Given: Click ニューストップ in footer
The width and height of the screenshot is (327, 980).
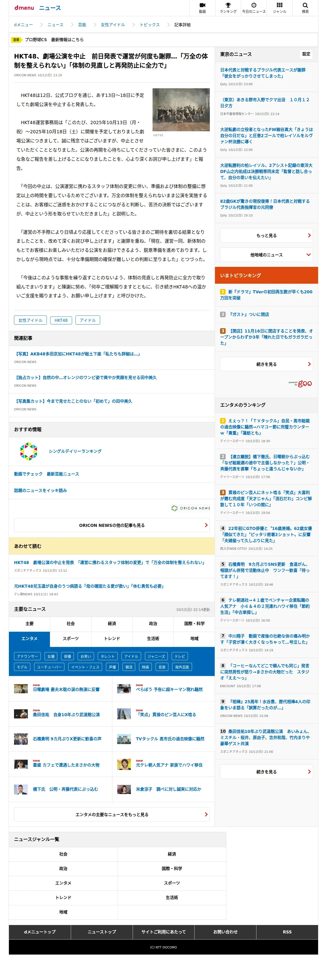Looking at the screenshot, I should [x=102, y=932].
